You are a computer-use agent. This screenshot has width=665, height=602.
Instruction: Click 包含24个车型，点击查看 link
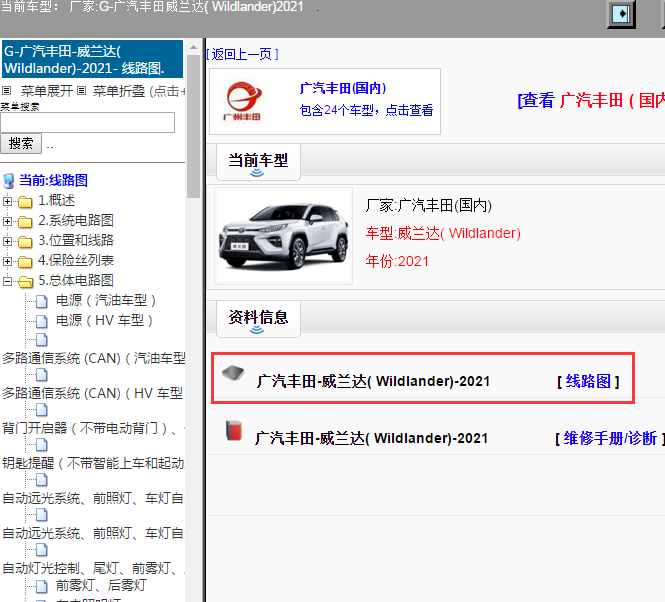point(366,110)
